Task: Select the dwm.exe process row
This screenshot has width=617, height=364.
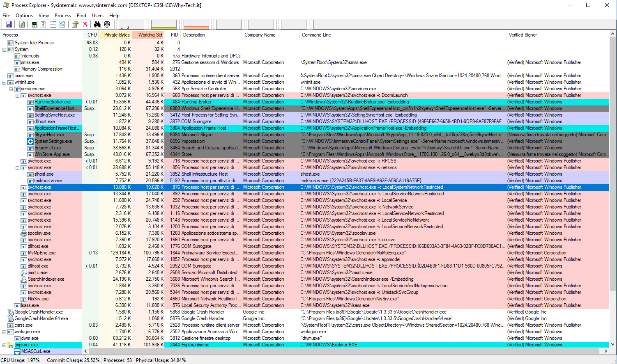Action: [305, 338]
